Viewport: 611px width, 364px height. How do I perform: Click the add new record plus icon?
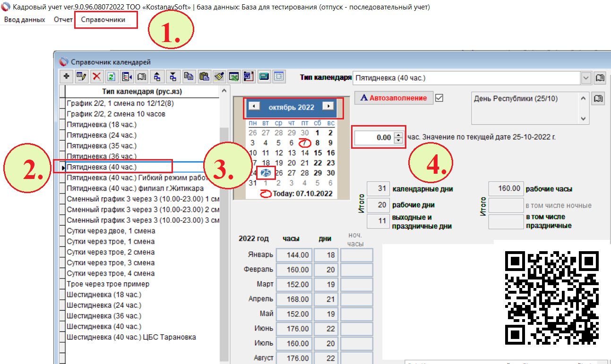pos(66,76)
